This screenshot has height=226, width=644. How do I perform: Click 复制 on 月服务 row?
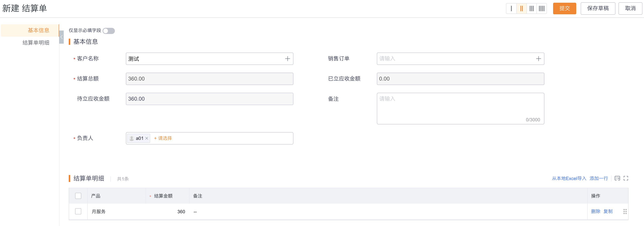click(x=608, y=212)
